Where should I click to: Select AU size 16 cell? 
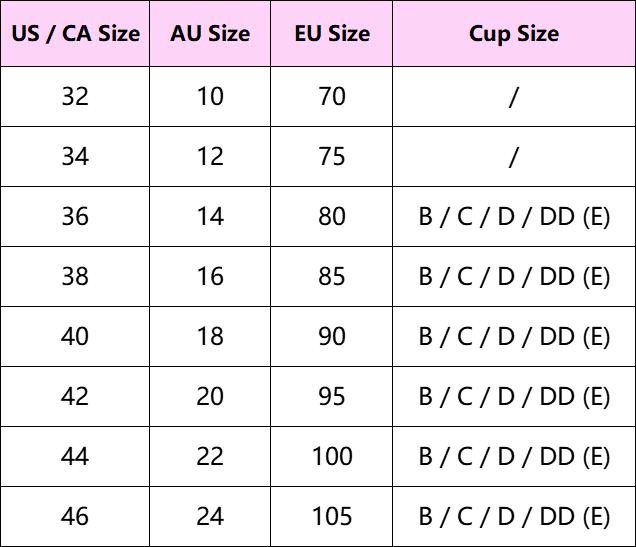point(210,277)
